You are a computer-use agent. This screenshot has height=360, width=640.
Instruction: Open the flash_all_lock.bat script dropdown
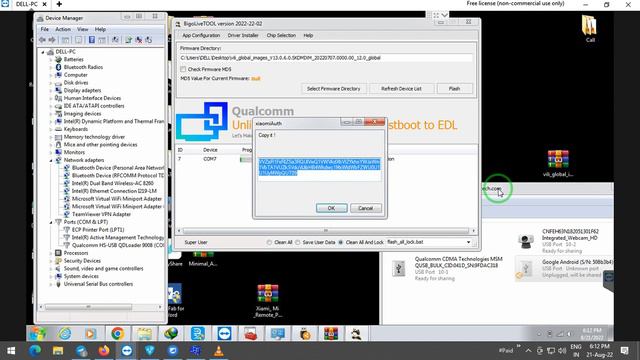click(469, 242)
